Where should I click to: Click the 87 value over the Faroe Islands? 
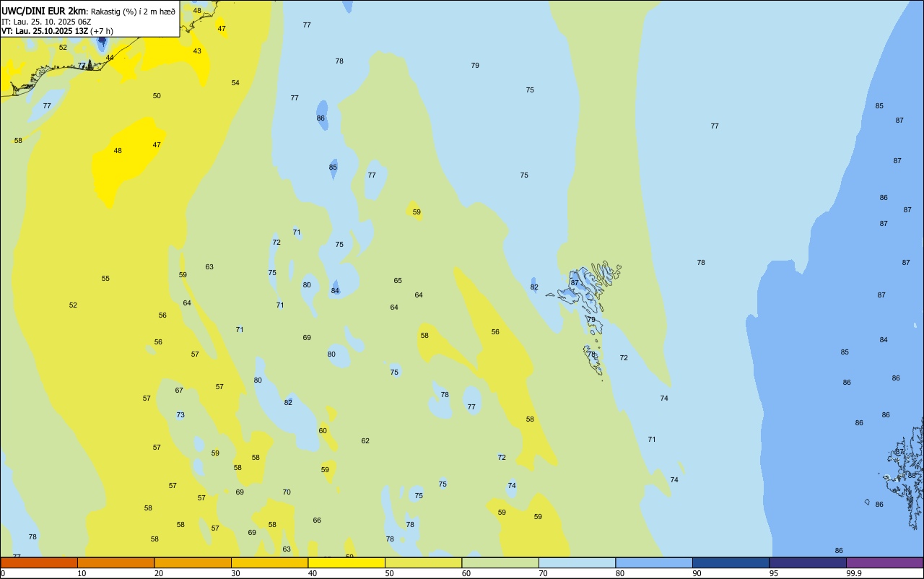(575, 283)
